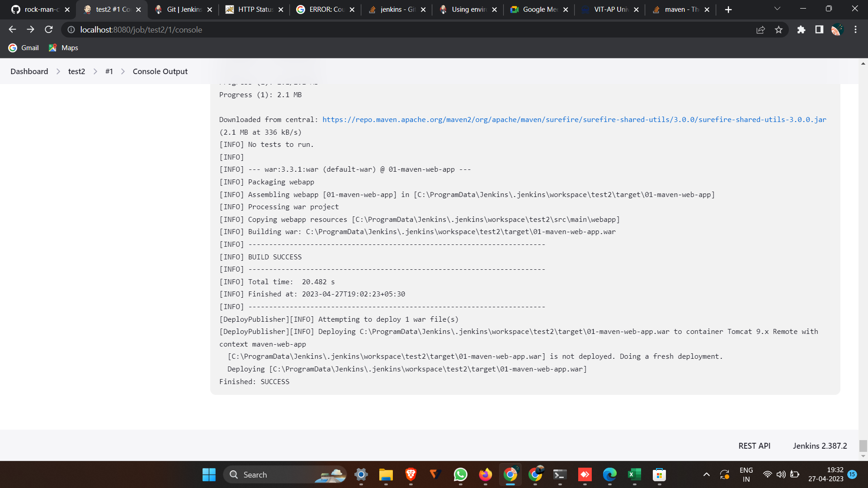Click the volume icon in the system tray
This screenshot has width=868, height=488.
[781, 474]
